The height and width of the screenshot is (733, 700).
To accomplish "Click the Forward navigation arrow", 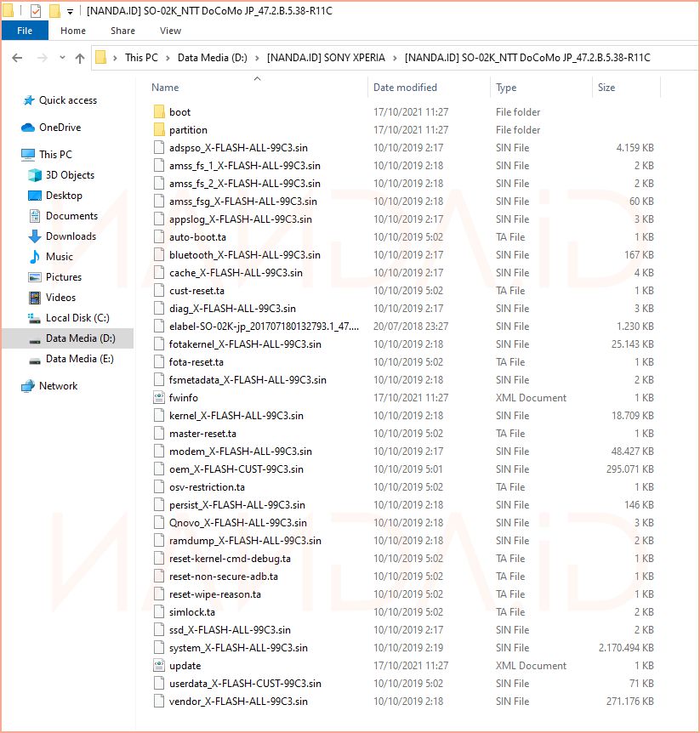I will 41,58.
